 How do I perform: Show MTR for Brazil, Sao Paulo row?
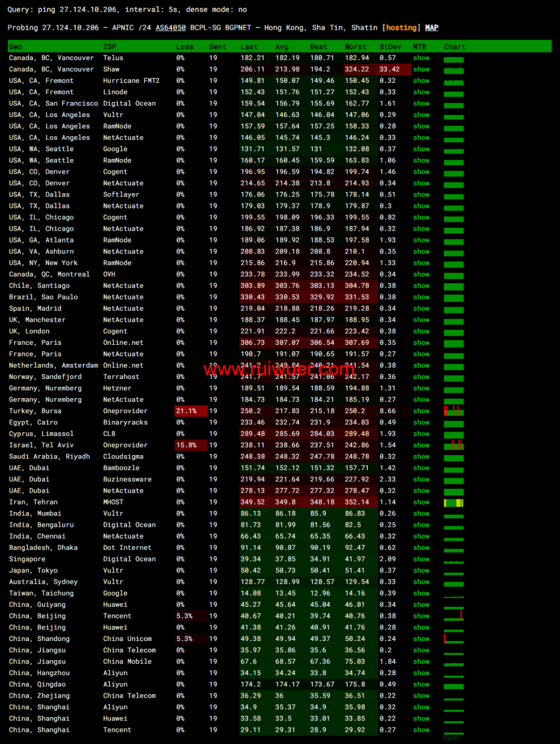[421, 297]
